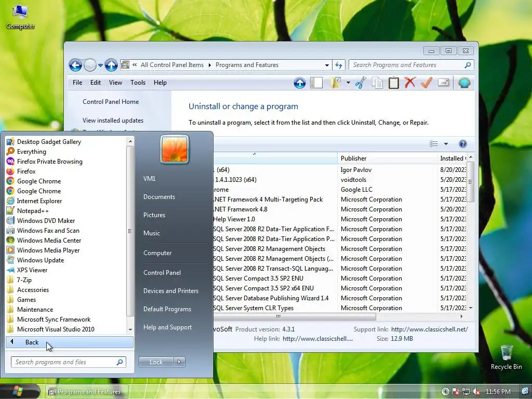Image resolution: width=532 pixels, height=399 pixels.
Task: Open dropdown arrow beside folder options icon
Action: (348, 83)
